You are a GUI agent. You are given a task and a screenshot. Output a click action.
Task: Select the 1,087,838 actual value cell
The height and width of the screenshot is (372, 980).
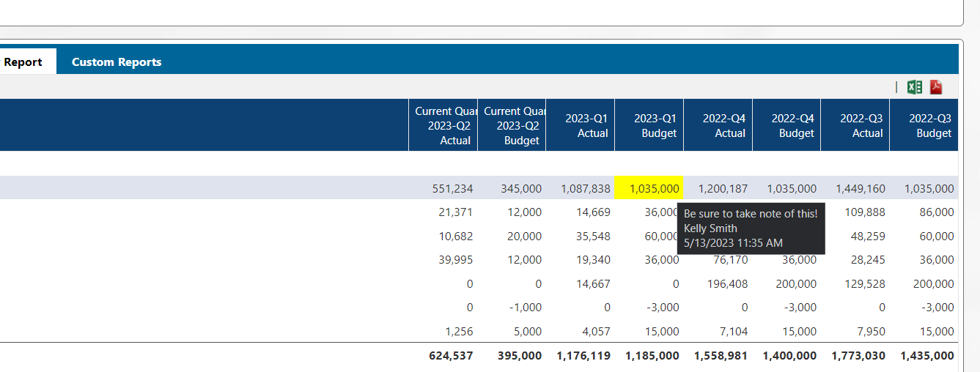coord(586,188)
